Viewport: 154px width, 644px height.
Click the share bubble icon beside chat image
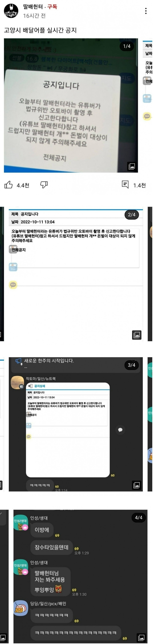[120, 430]
